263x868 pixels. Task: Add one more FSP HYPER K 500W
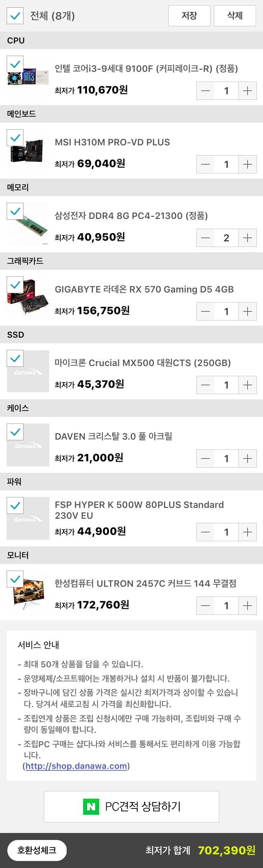[248, 532]
